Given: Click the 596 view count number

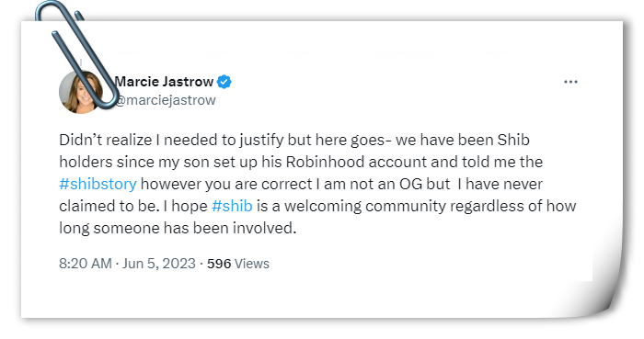Looking at the screenshot, I should pyautogui.click(x=219, y=264).
